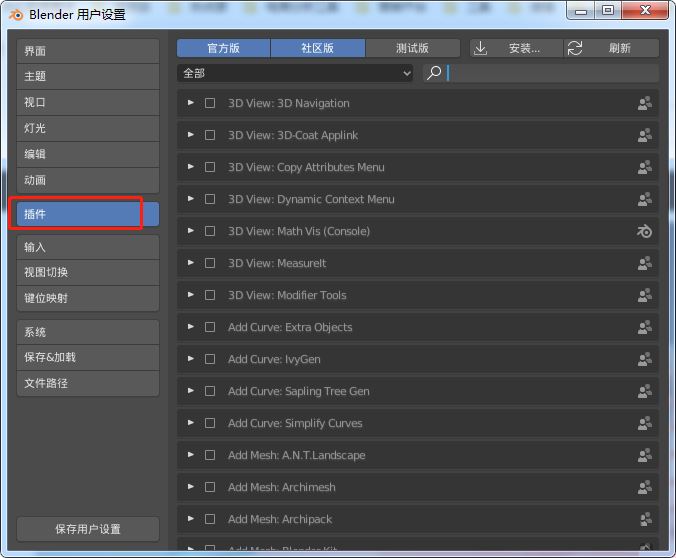Toggle the 官方版 filter tab
This screenshot has height=558, width=676.
[223, 48]
